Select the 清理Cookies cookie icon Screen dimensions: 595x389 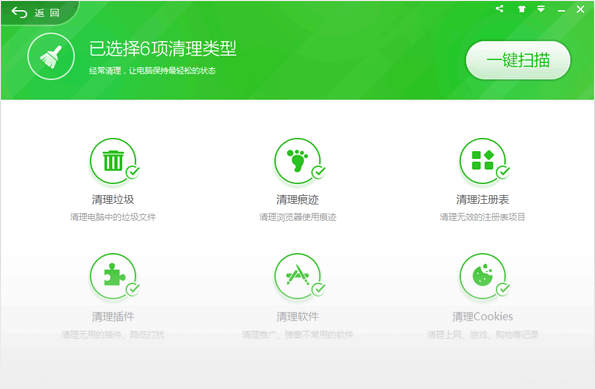pos(482,276)
